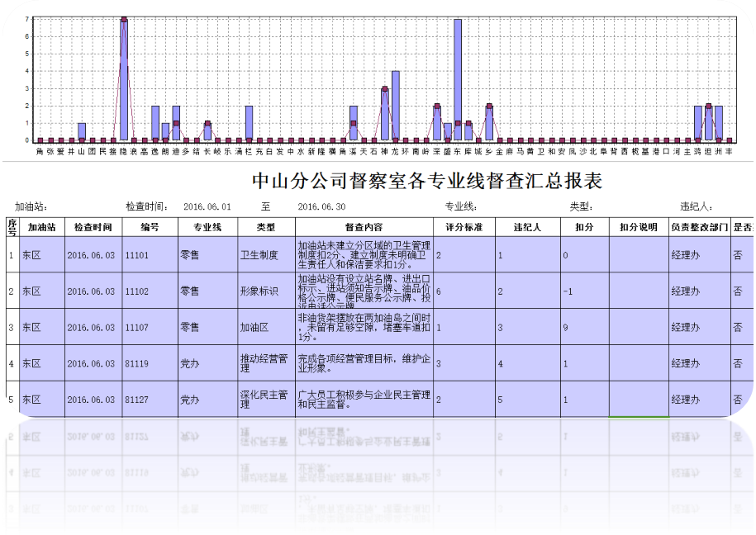Click the 违纪人 filter label above the table
This screenshot has width=756, height=535.
tap(696, 206)
